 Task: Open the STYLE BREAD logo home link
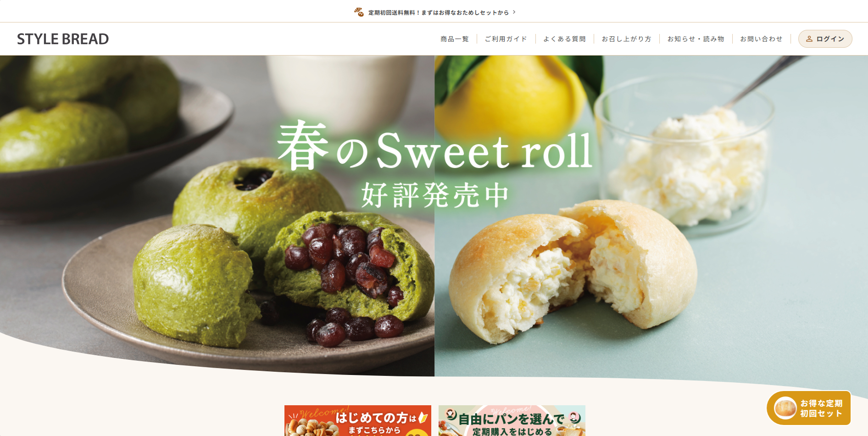tap(63, 39)
